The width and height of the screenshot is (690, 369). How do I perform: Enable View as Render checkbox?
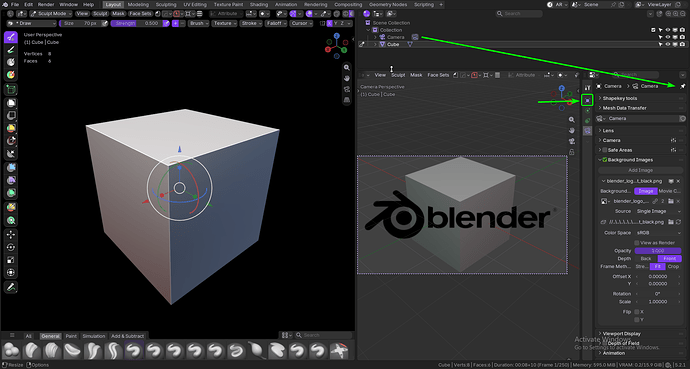[x=637, y=243]
